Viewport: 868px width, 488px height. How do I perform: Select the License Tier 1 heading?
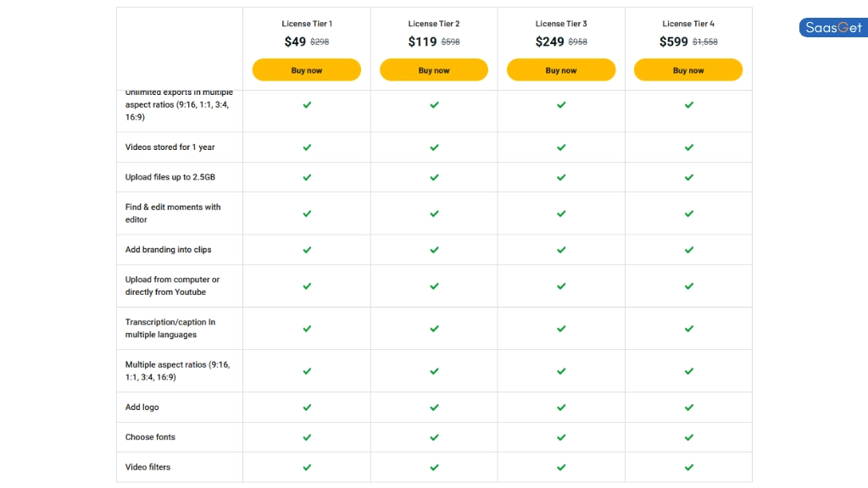point(307,24)
